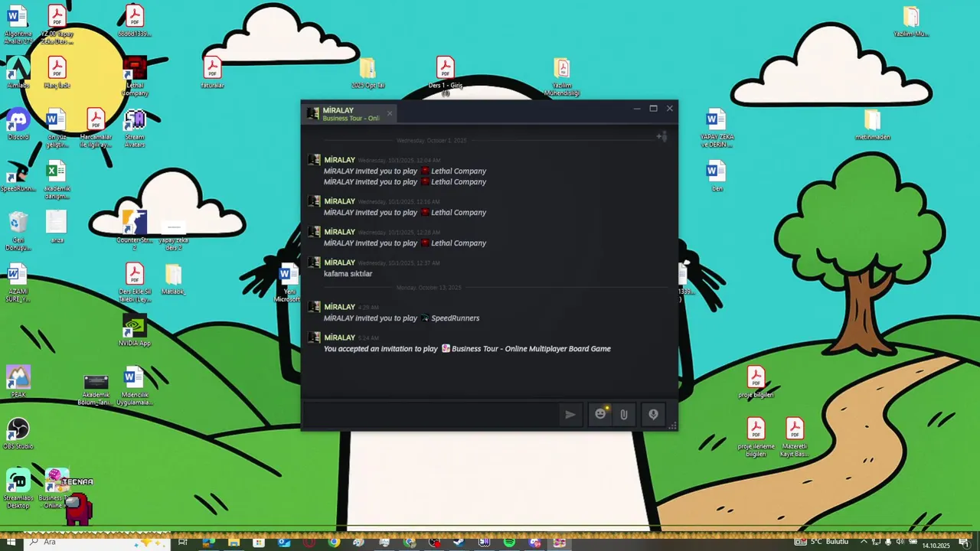Click the 'kafama sıktılar' chat message
Image resolution: width=980 pixels, height=551 pixels.
point(348,274)
